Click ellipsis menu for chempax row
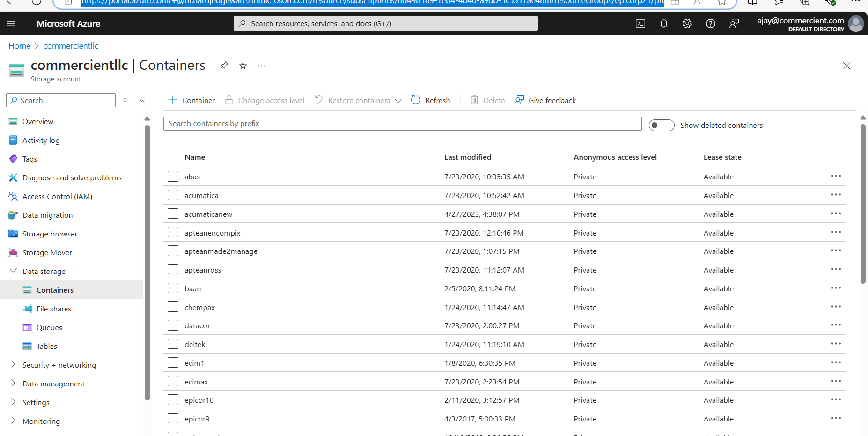 836,307
